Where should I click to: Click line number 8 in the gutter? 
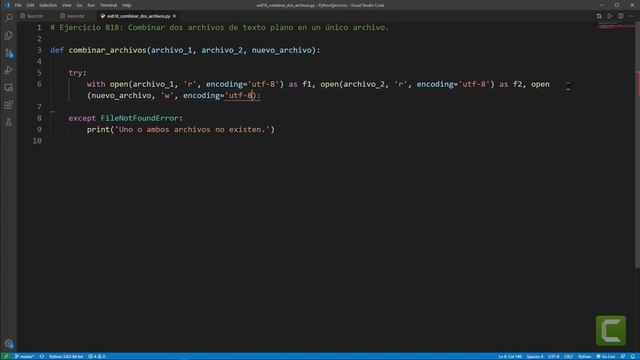coord(39,118)
